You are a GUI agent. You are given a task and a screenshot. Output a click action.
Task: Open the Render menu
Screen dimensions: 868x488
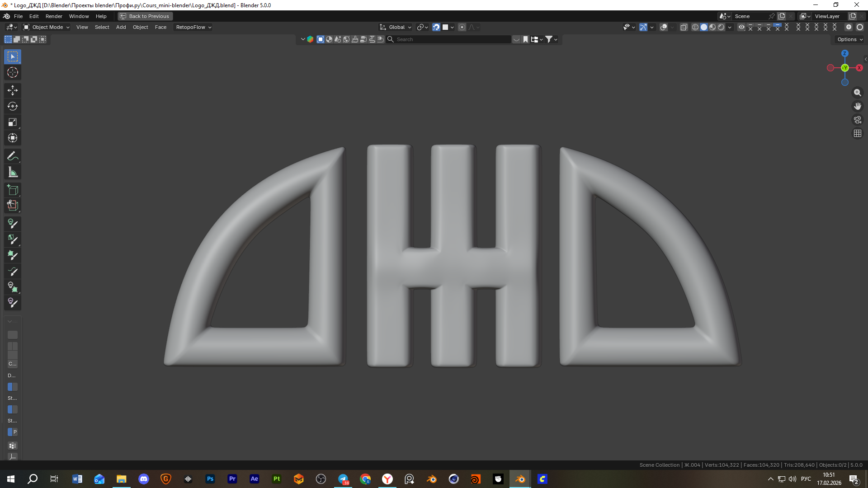coord(54,16)
